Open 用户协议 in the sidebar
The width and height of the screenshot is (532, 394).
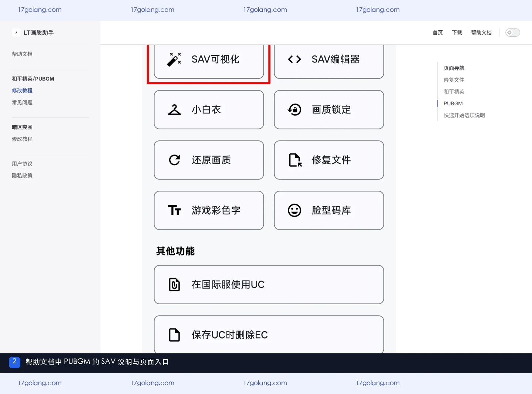(22, 164)
